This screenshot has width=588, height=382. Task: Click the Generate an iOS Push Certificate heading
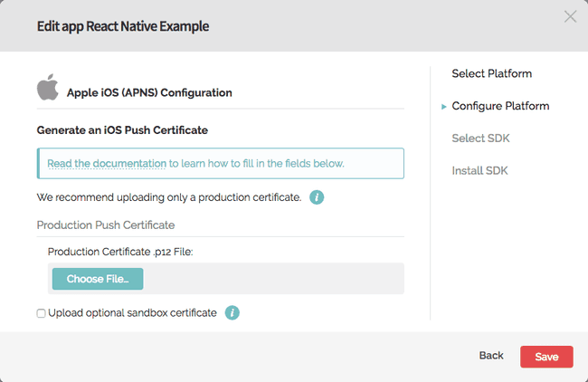pyautogui.click(x=122, y=130)
